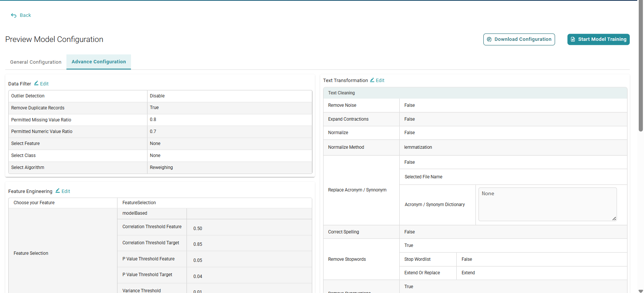Image resolution: width=644 pixels, height=293 pixels.
Task: Click the 'Expand Contractions' row label
Action: [x=348, y=119]
